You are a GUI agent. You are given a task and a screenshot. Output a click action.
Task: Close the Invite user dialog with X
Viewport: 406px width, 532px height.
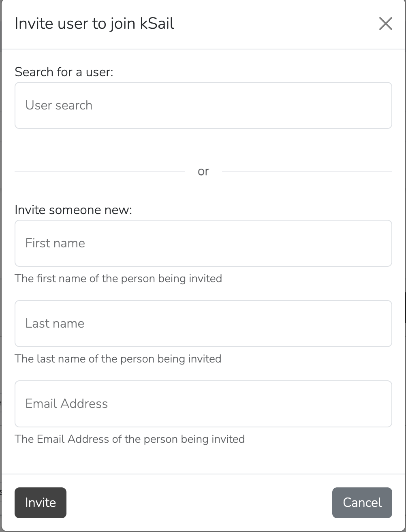click(x=385, y=24)
